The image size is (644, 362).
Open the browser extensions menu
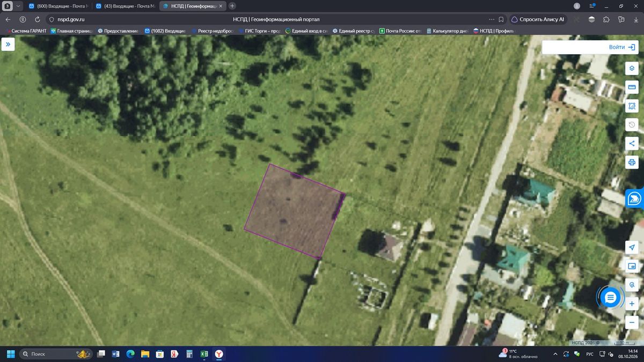coord(606,19)
